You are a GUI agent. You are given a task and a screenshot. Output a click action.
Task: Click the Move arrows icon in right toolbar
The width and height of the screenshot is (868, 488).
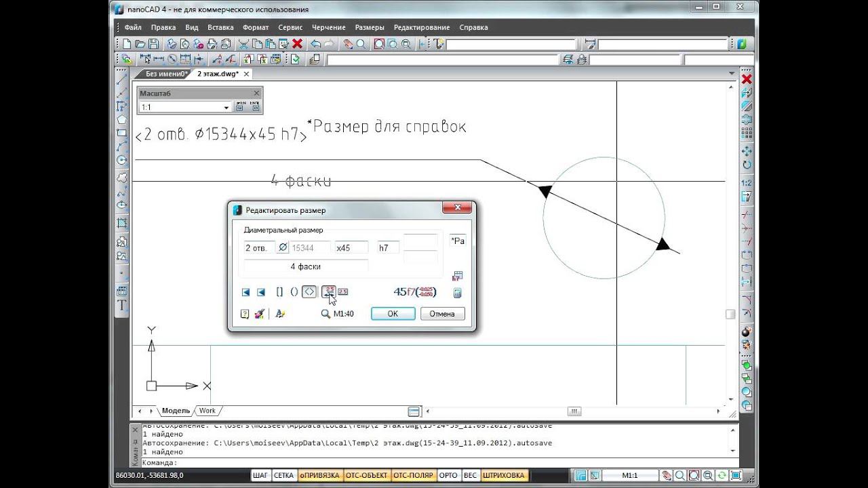point(747,151)
